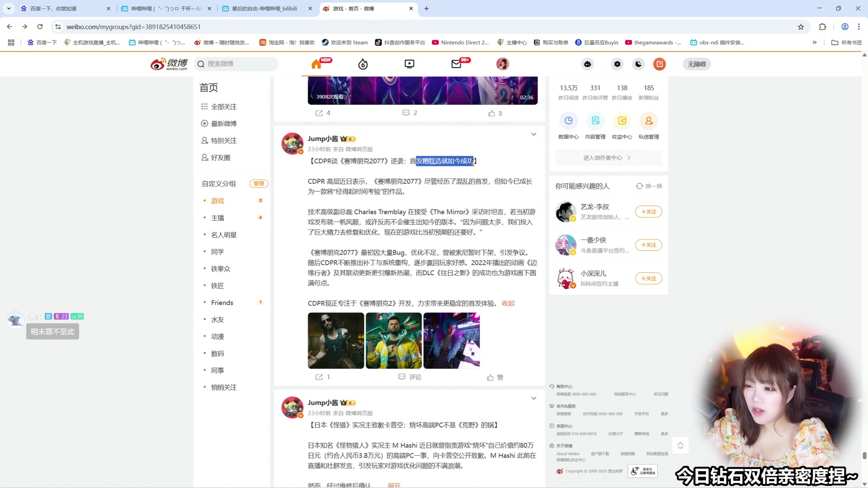Expand options chevron on 怪猎 post
This screenshot has width=868, height=488.
[534, 398]
